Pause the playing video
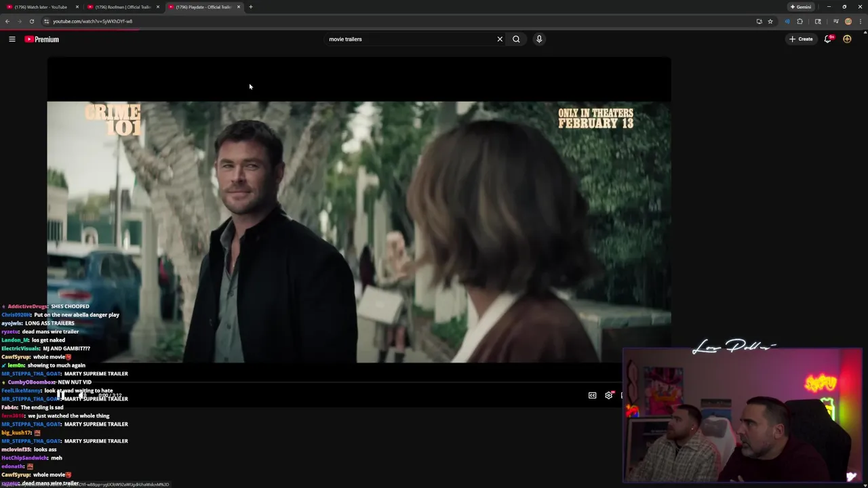The width and height of the screenshot is (868, 488). pyautogui.click(x=61, y=395)
